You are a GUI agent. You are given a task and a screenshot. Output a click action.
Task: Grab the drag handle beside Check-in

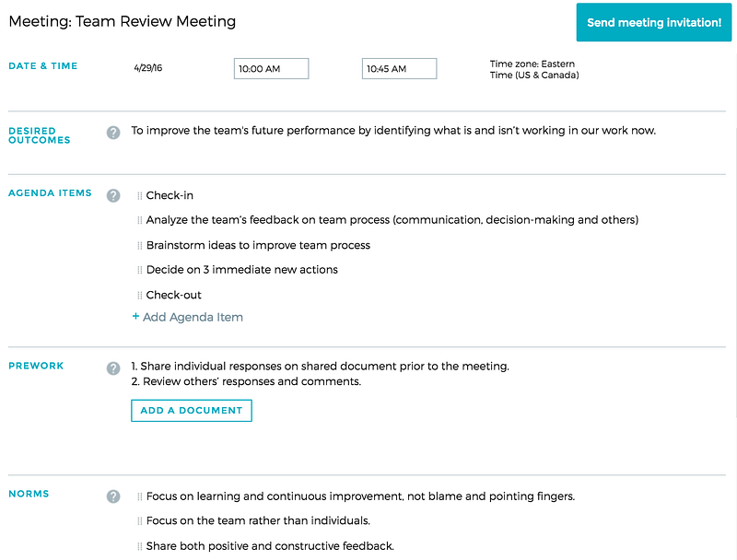(x=140, y=196)
